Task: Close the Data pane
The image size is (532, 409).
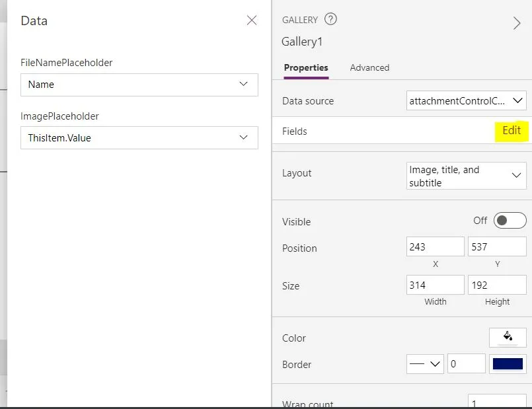Action: point(252,20)
